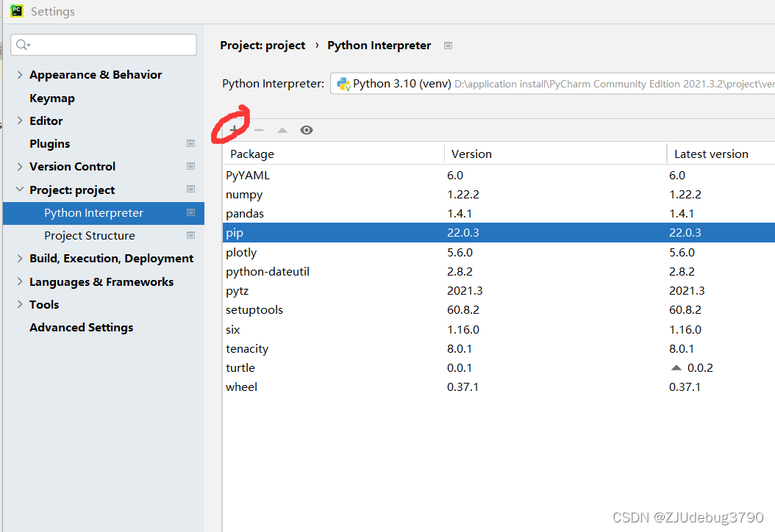Click setuptools version 60.8.2 cell

(463, 310)
